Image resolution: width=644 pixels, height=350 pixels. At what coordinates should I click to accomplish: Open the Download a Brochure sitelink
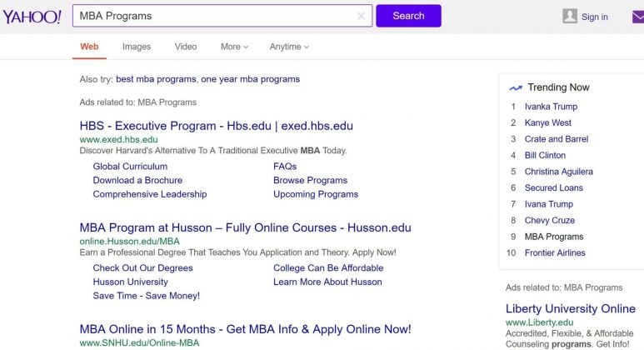[x=137, y=180]
